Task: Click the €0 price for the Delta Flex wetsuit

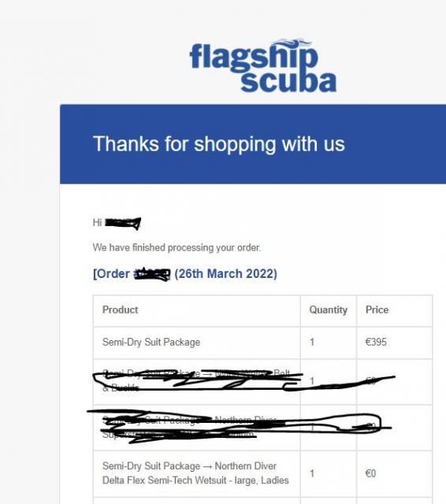Action: (x=370, y=473)
